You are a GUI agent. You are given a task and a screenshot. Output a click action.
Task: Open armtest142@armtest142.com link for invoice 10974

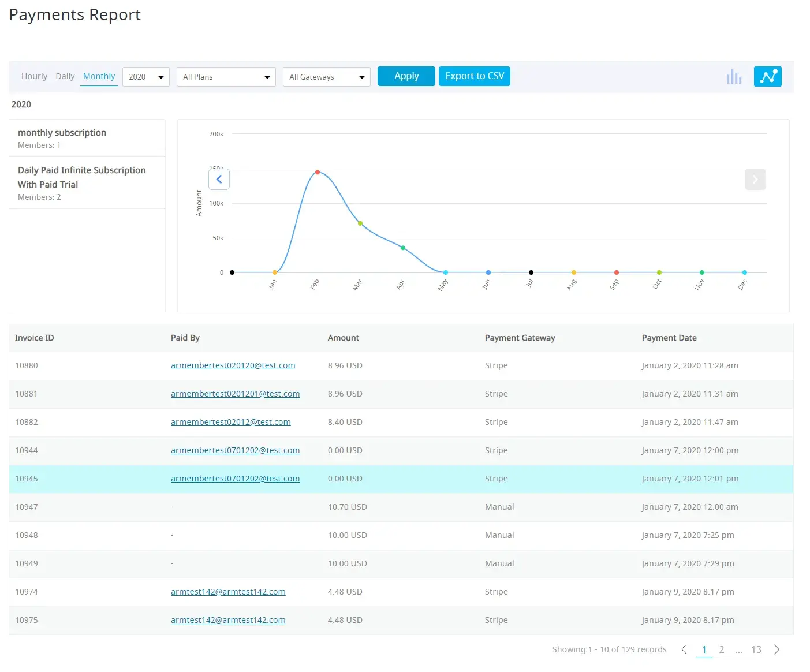(x=228, y=592)
